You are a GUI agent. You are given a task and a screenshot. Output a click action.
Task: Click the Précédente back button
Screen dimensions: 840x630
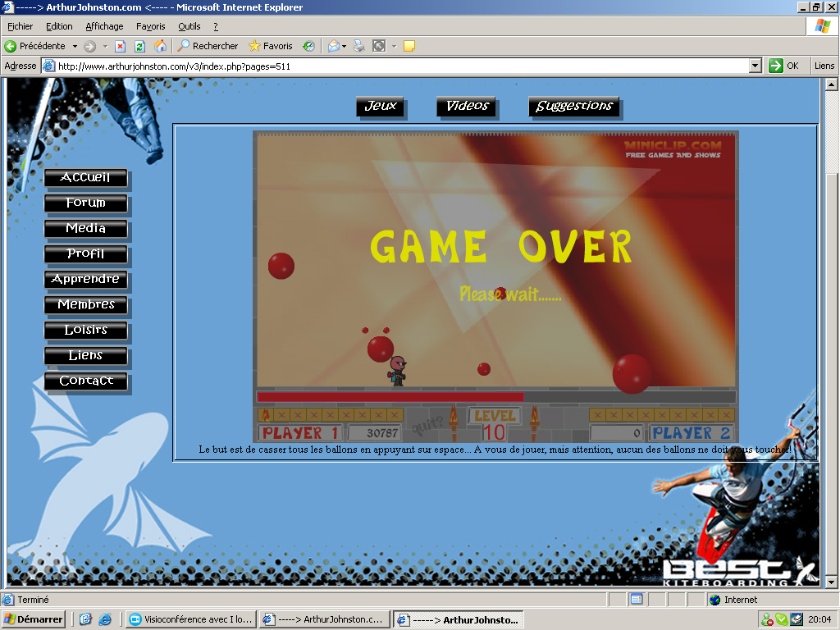[34, 46]
